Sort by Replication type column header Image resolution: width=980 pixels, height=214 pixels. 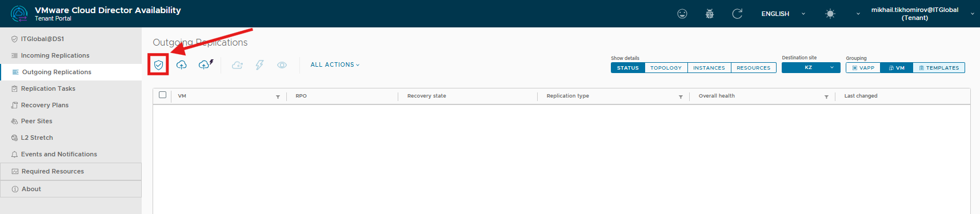click(x=568, y=96)
